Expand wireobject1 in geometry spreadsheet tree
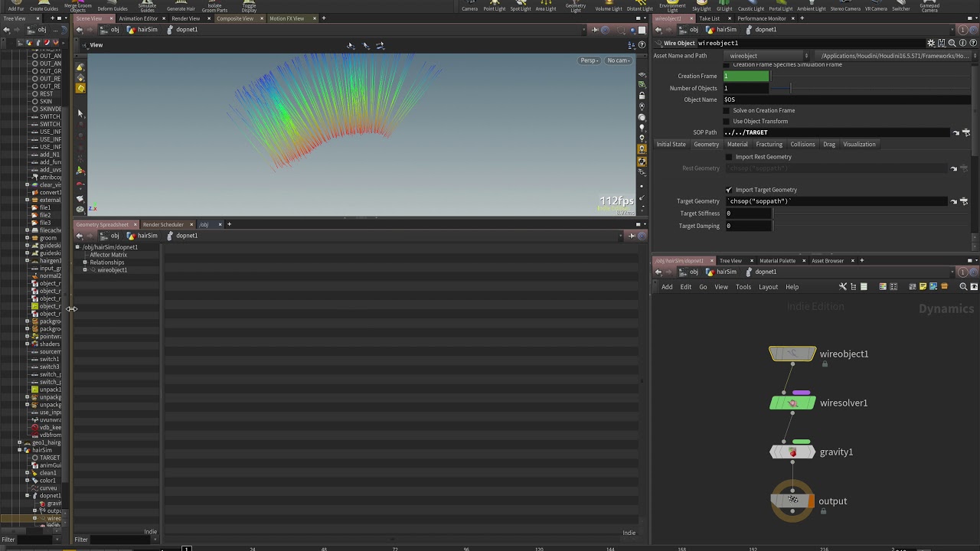Image resolution: width=980 pixels, height=551 pixels. point(85,270)
